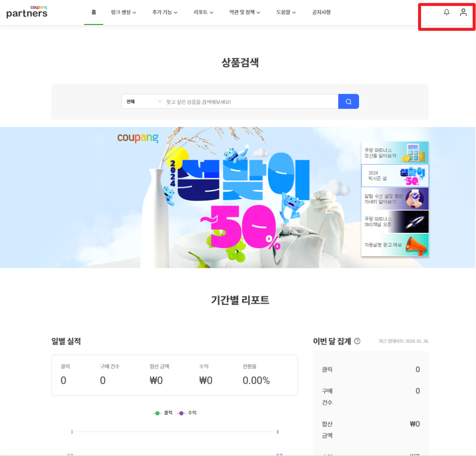The width and height of the screenshot is (476, 456).
Task: Click the 이번 달 집계 title text
Action: point(332,341)
